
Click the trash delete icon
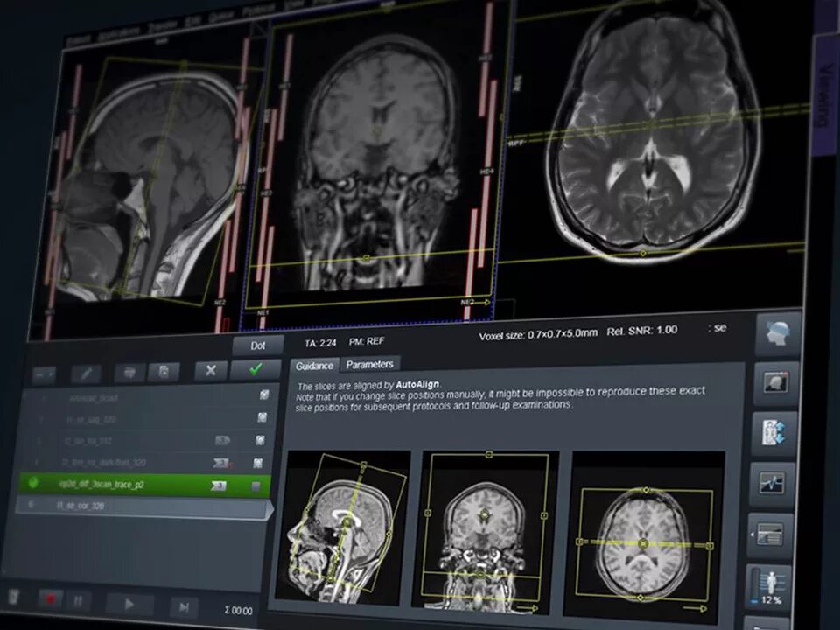click(x=15, y=596)
